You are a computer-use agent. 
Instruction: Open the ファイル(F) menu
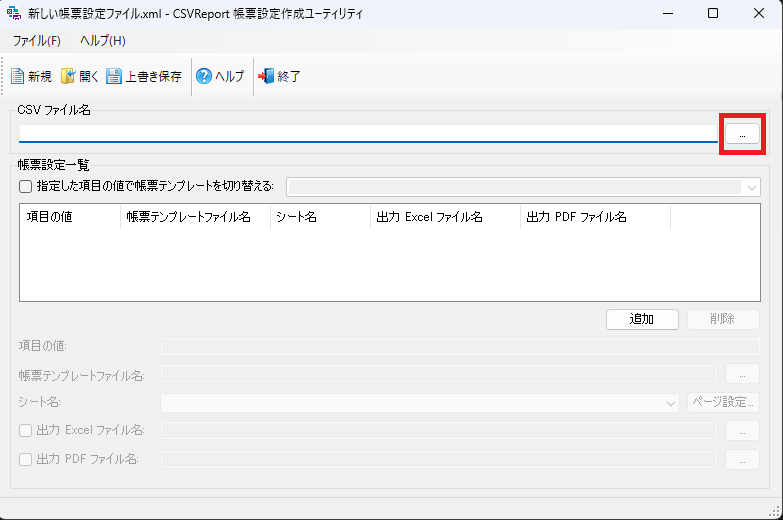coord(36,41)
